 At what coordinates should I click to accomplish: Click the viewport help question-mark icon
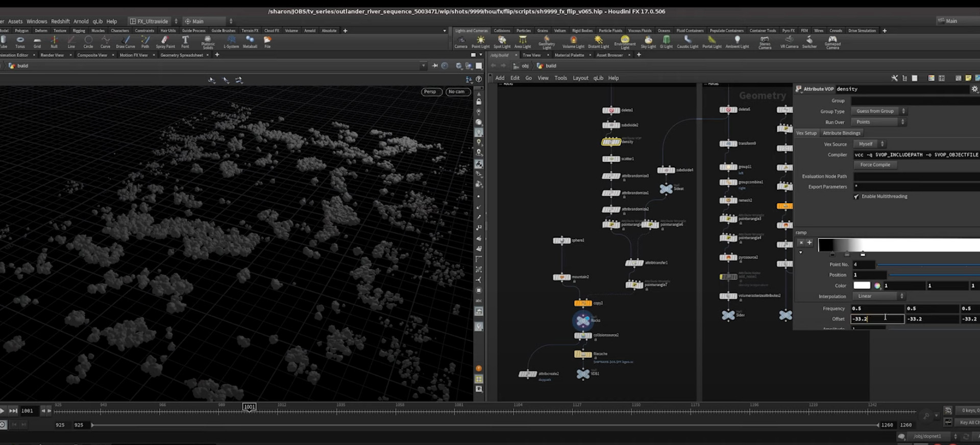(x=479, y=79)
